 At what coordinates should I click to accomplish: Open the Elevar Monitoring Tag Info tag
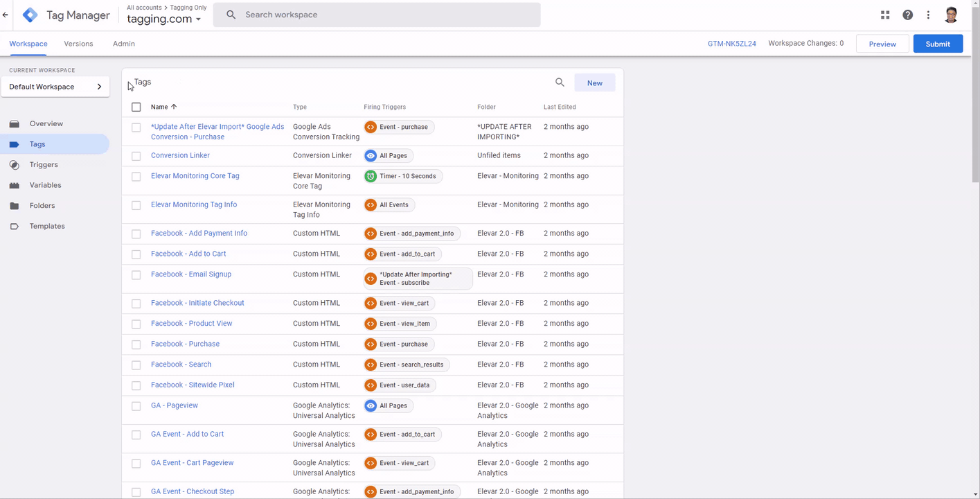pos(194,204)
